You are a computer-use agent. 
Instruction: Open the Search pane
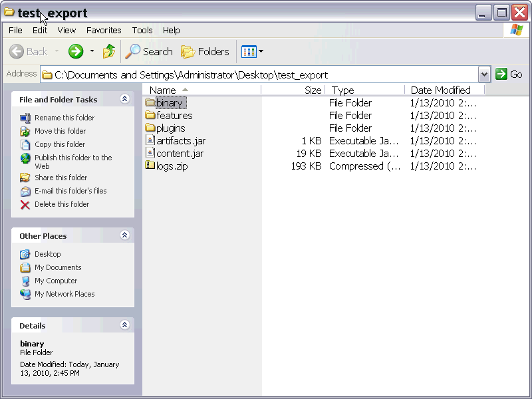(148, 52)
